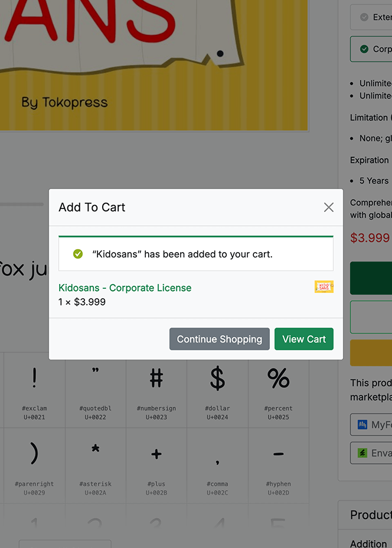Screen dimensions: 392x548
Task: Click the 'By Tokopress' author text
Action: pos(64,102)
